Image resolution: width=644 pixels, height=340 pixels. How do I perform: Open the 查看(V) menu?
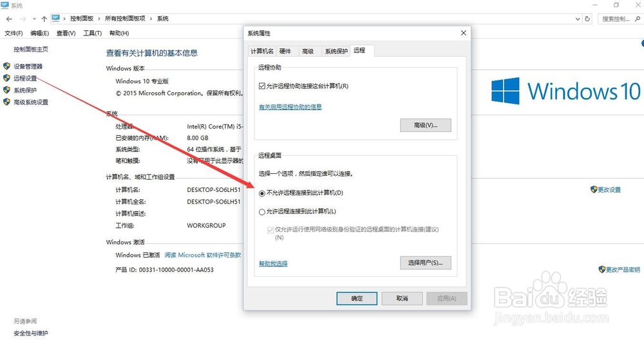[x=66, y=33]
